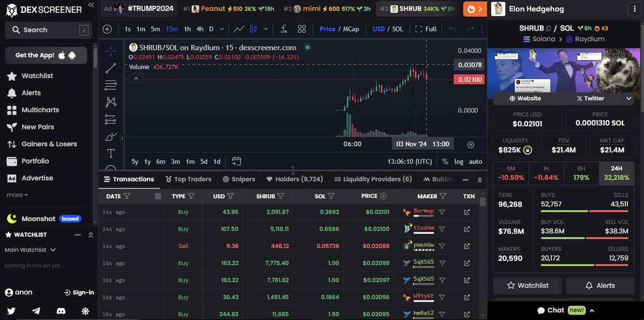Expand the more sidebar menu

[x=17, y=195]
